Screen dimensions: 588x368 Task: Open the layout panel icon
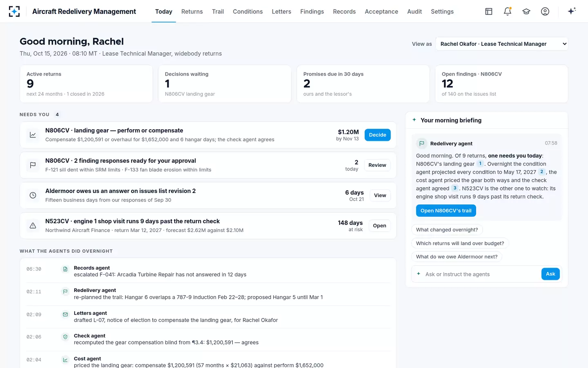[x=489, y=11]
